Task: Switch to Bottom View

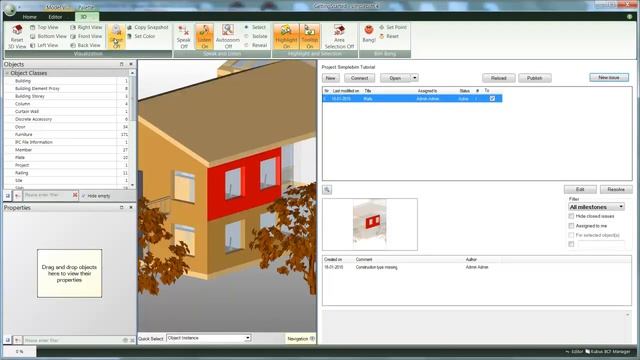Action: pos(48,36)
